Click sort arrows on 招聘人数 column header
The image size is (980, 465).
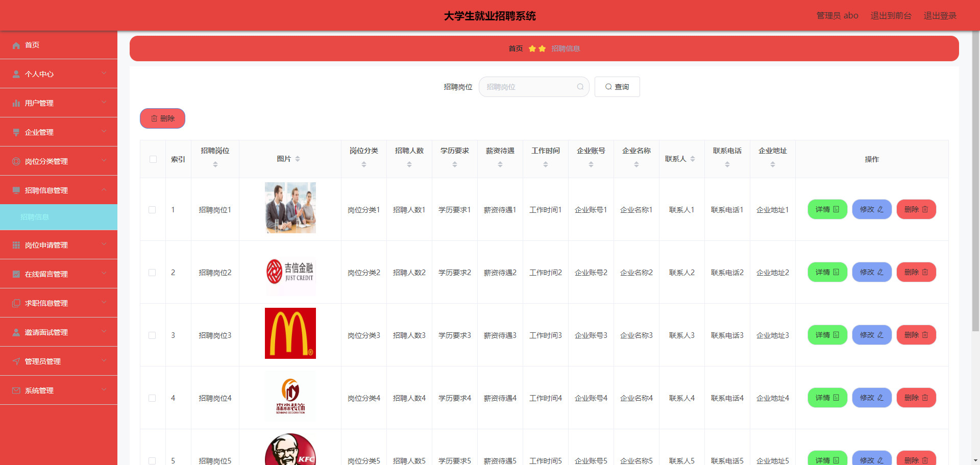(x=409, y=164)
